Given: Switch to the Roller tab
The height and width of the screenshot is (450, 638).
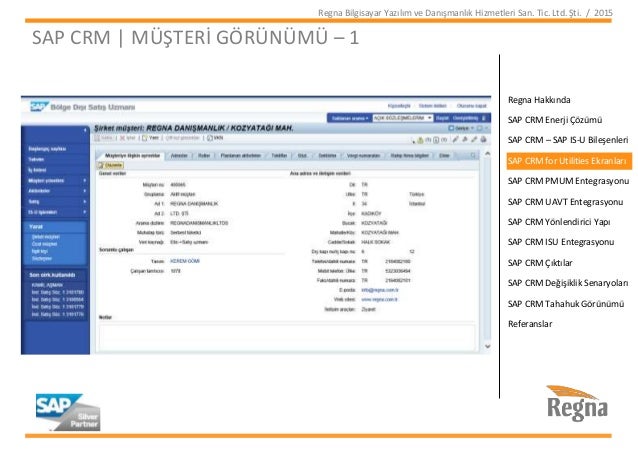Looking at the screenshot, I should click(204, 156).
